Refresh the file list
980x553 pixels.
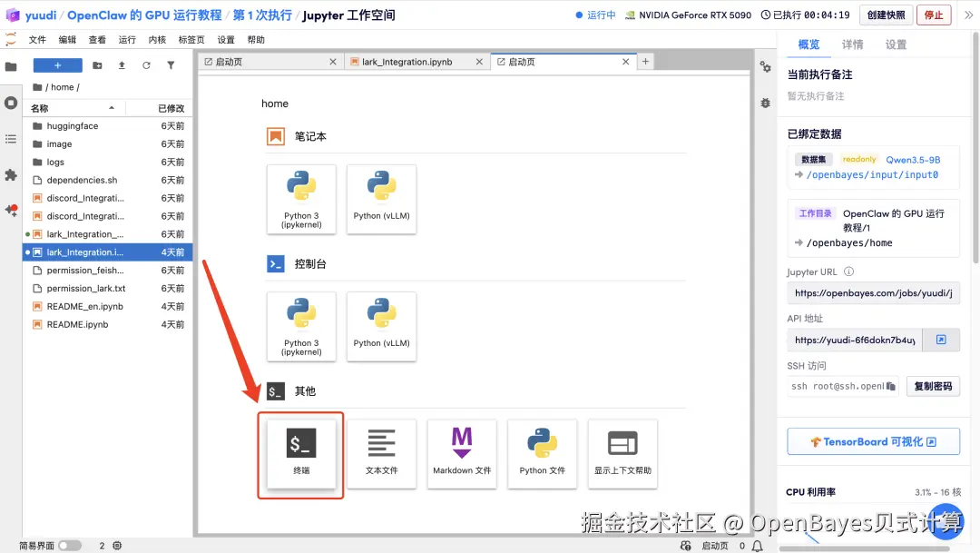click(146, 65)
